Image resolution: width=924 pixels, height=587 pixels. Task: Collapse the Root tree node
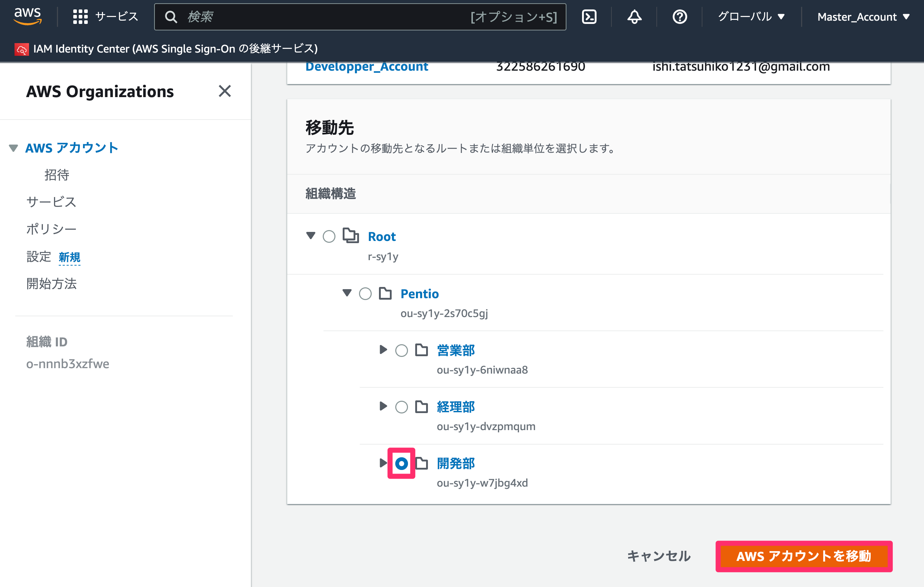pos(310,236)
